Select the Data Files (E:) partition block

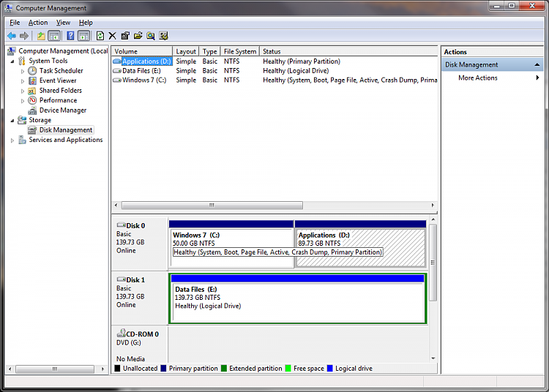[298, 298]
